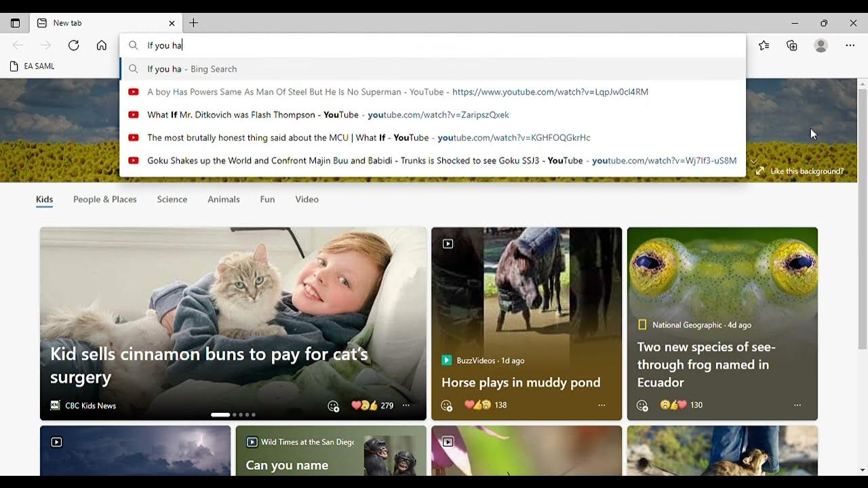Viewport: 868px width, 488px height.
Task: Click 'Like this background?' link
Action: (x=807, y=171)
